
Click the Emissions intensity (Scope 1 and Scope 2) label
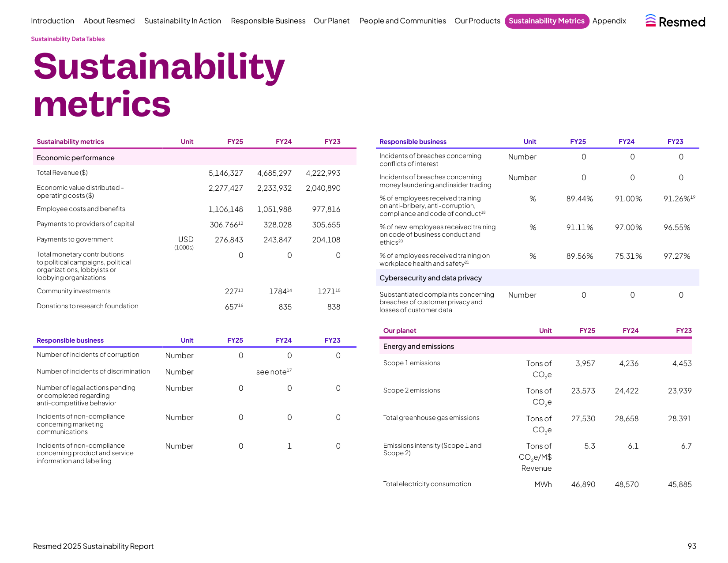click(432, 449)
